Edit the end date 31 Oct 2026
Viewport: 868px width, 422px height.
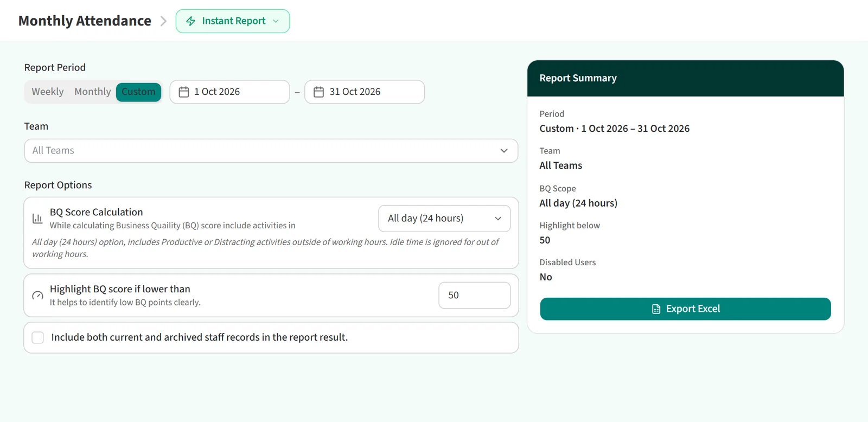365,92
